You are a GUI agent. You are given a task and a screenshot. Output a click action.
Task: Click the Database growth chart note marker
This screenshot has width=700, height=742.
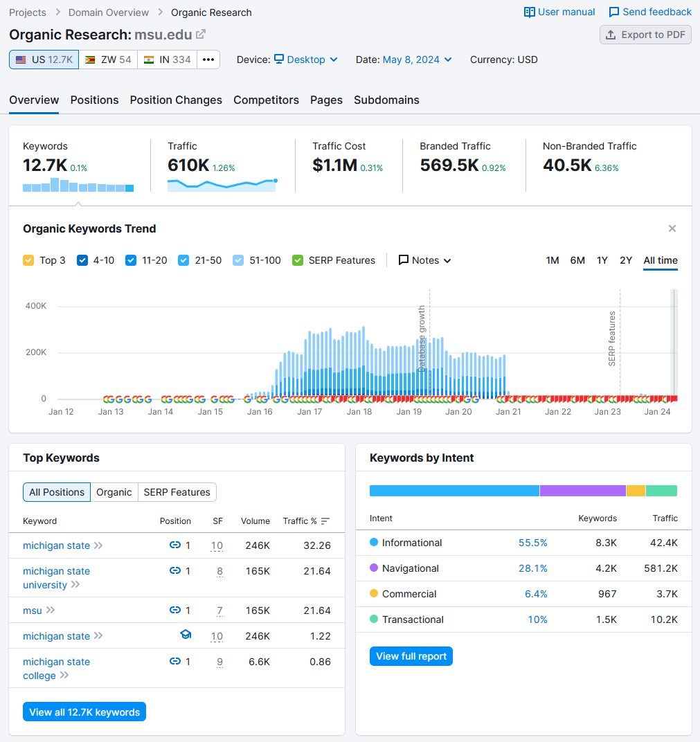point(422,338)
